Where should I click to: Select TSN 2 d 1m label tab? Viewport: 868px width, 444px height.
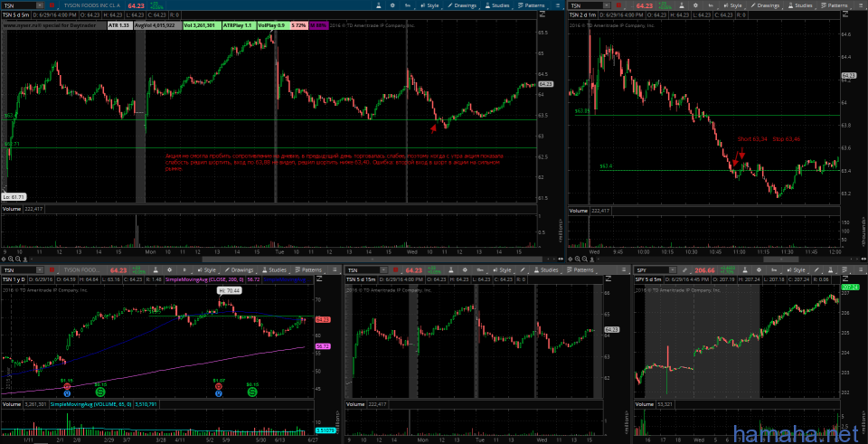point(582,15)
